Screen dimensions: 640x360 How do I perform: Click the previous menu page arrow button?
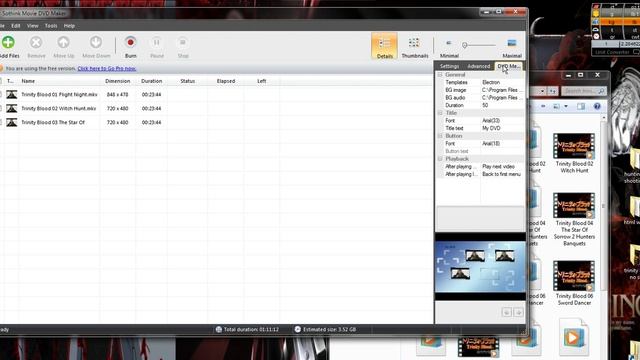click(507, 312)
